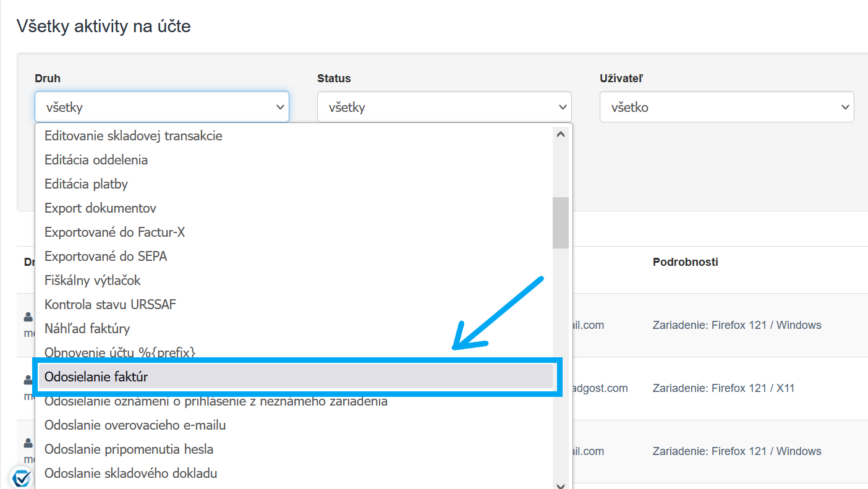Click the scroll-up arrow of the dropdown list
Screen dimensions: 868x489
(561, 134)
